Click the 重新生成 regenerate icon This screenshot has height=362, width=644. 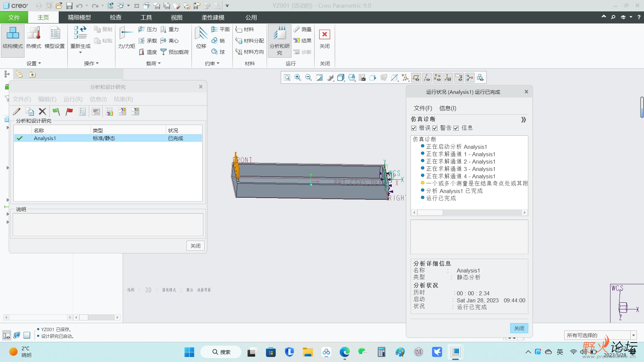point(80,34)
